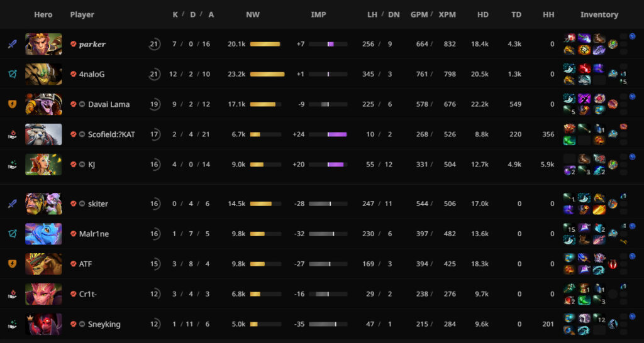This screenshot has width=644, height=343.
Task: Open Malr1ne's player profile link
Action: pyautogui.click(x=94, y=234)
